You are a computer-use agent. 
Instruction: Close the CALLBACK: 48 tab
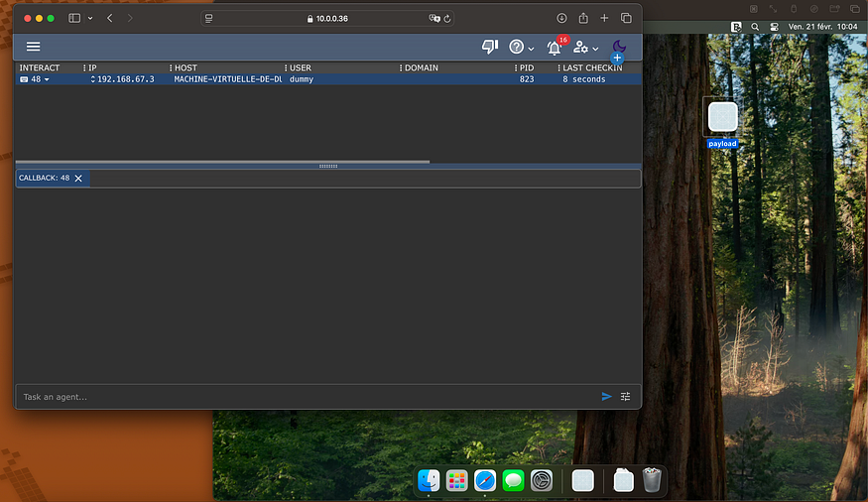[78, 179]
